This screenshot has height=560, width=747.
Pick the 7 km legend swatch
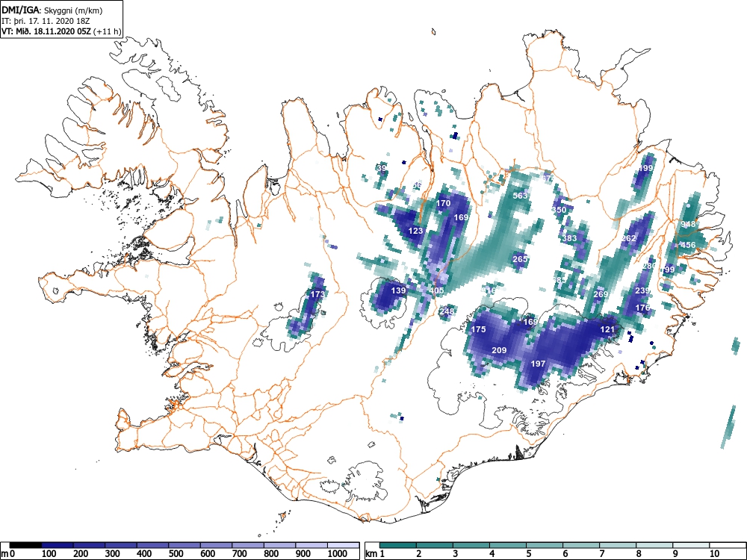coord(618,545)
